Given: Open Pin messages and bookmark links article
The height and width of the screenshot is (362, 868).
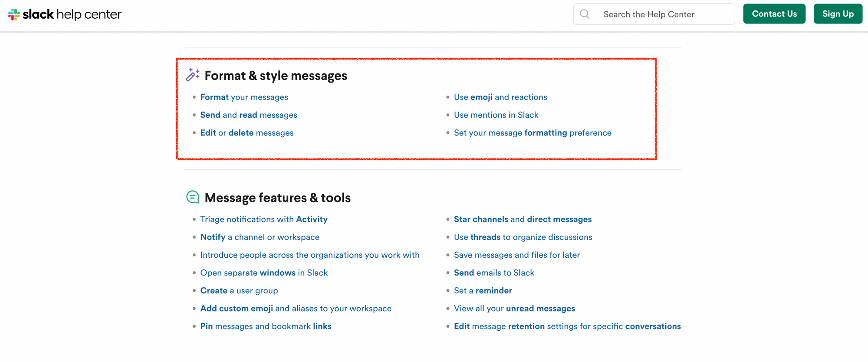Looking at the screenshot, I should (266, 326).
